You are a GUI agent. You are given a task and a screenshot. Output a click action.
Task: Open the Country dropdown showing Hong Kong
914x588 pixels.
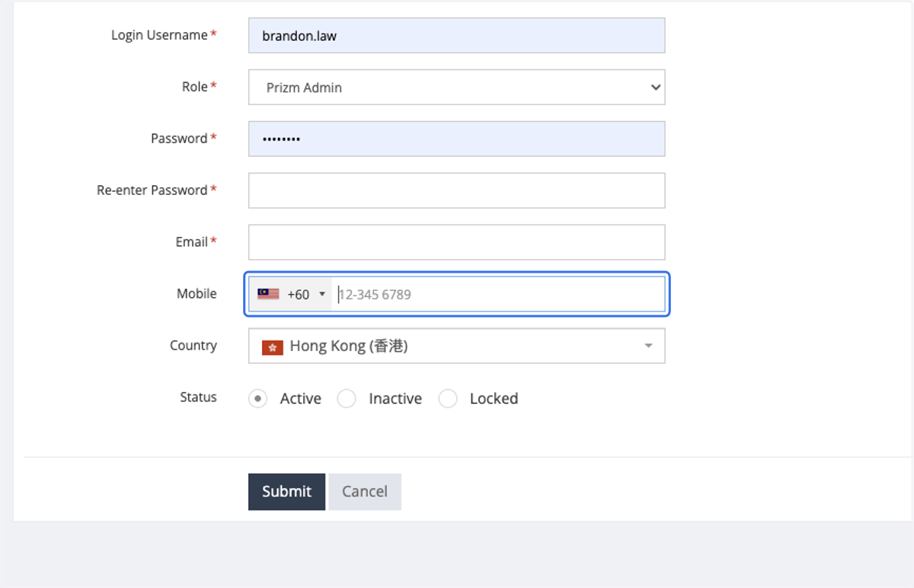[x=456, y=346]
